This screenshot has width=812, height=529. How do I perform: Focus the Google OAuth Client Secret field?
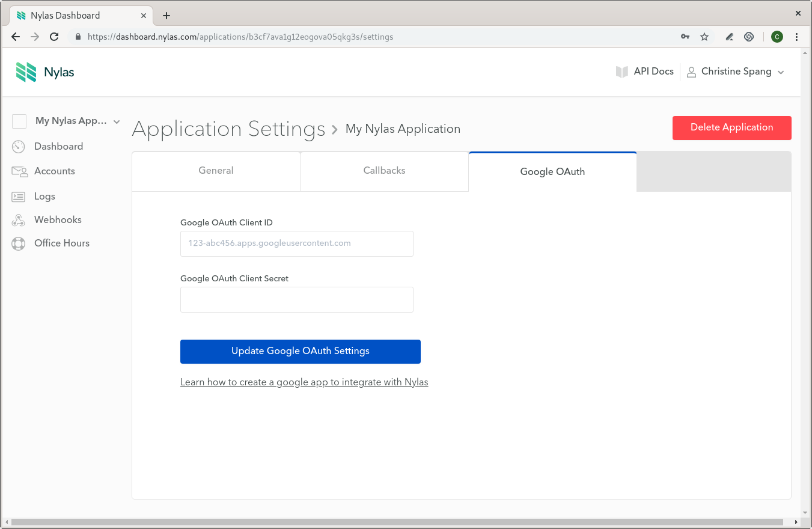click(x=297, y=300)
